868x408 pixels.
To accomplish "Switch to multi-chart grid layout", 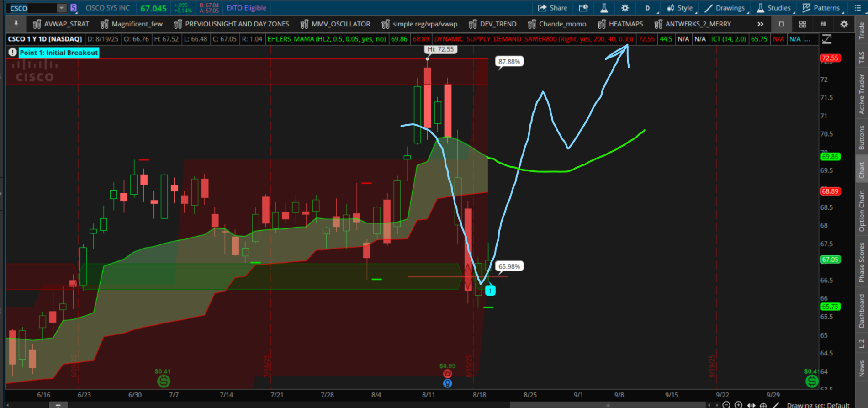I will pyautogui.click(x=803, y=24).
